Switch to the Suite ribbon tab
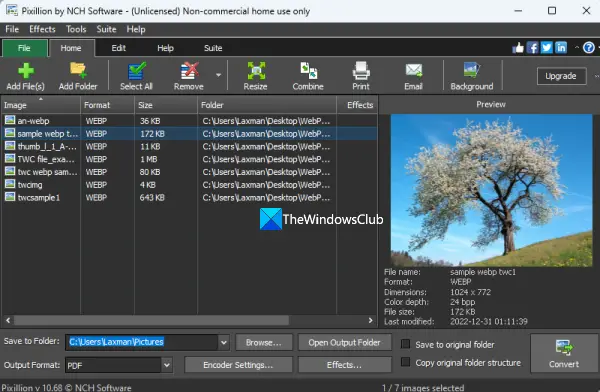 point(213,48)
